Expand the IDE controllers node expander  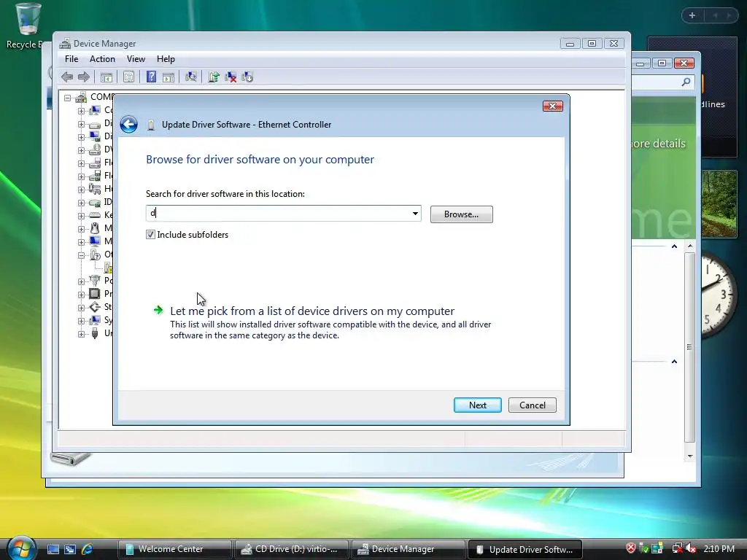[82, 203]
